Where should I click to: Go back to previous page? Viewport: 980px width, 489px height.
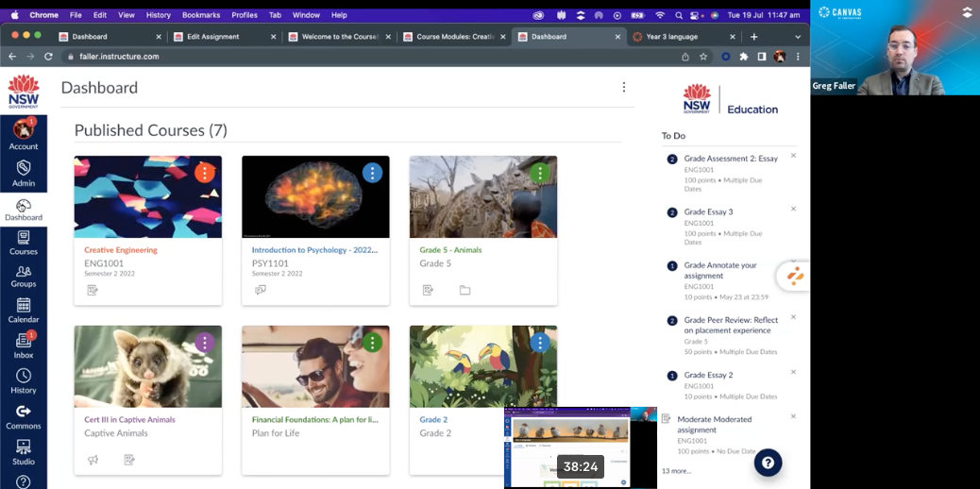[12, 57]
